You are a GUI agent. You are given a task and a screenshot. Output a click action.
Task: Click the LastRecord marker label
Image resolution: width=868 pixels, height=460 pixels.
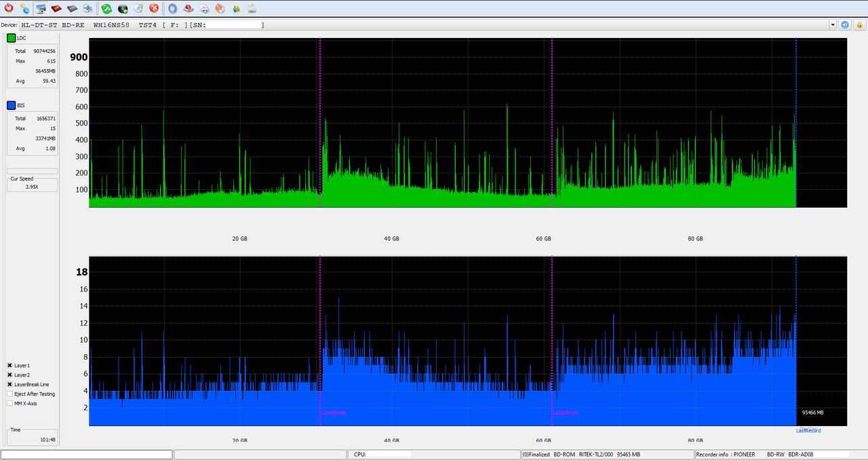[808, 430]
